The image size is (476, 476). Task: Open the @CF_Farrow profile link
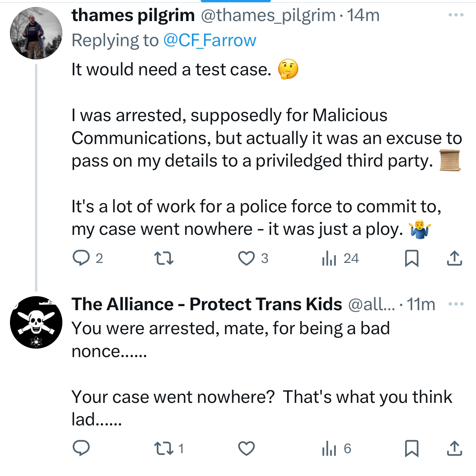[x=210, y=40]
